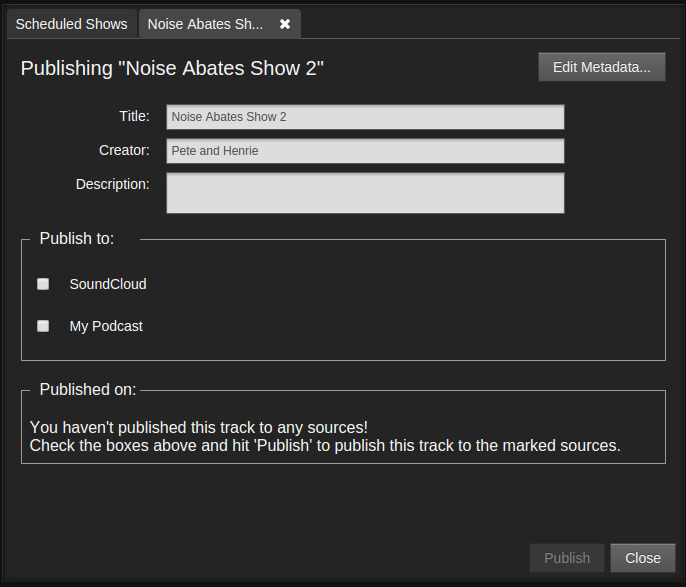Click the "You haven't published" message text
686x587 pixels.
[x=199, y=427]
